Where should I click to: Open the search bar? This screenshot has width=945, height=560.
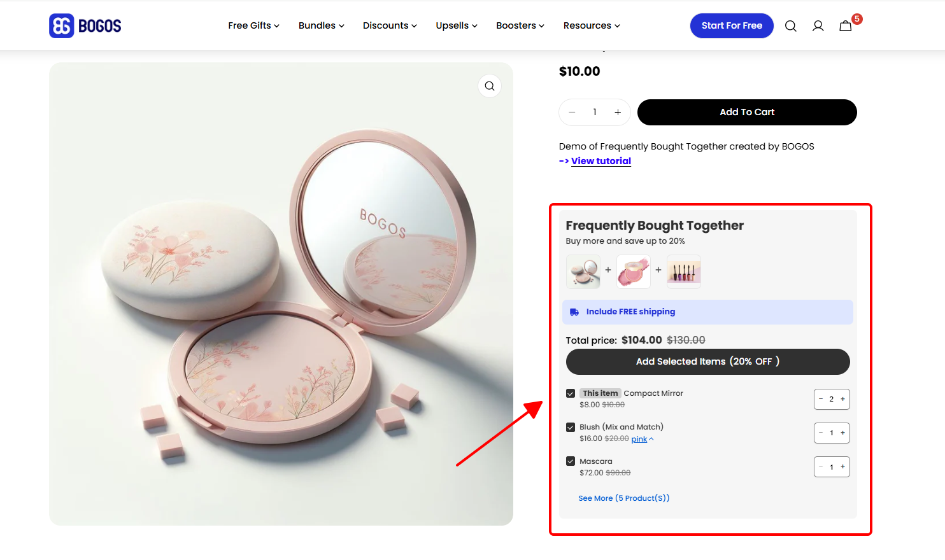[790, 25]
